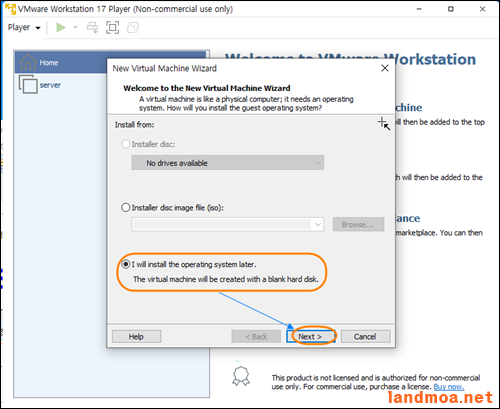Close the New Virtual Machine Wizard dialog
This screenshot has width=500, height=409.
(385, 68)
